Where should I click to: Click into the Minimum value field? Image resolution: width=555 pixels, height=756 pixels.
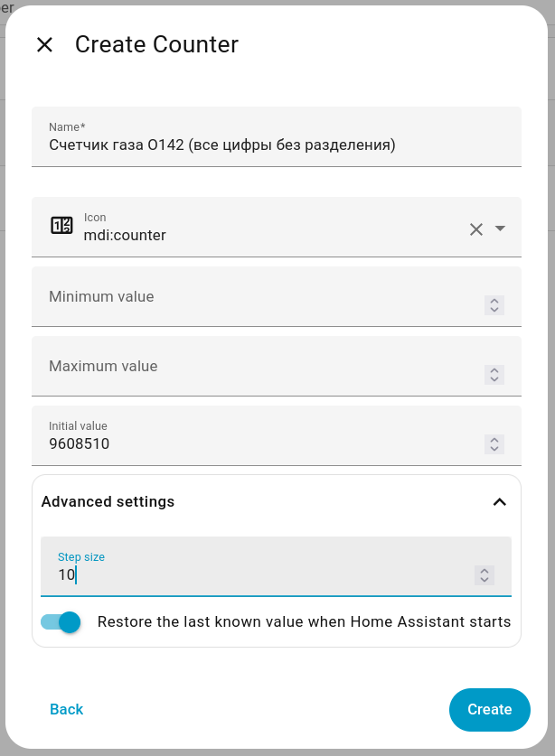pyautogui.click(x=253, y=297)
